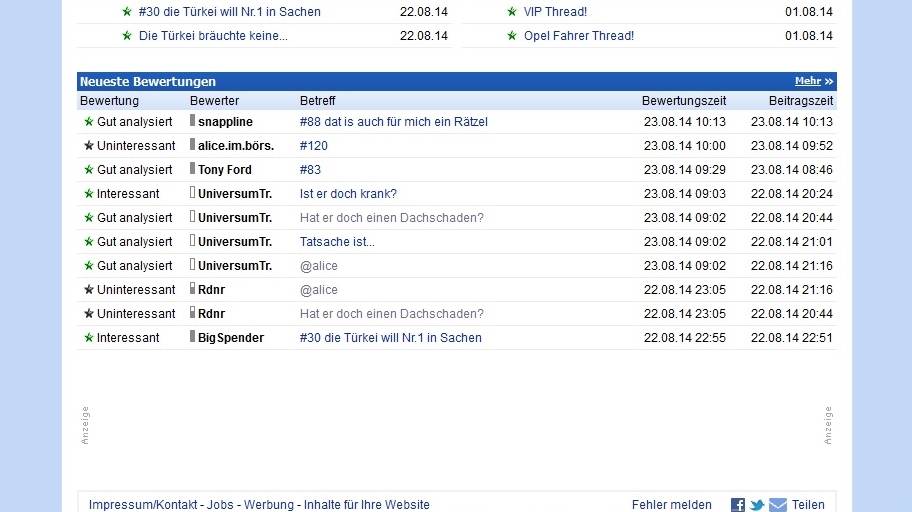
Task: Click Bewertung column header
Action: click(x=109, y=101)
